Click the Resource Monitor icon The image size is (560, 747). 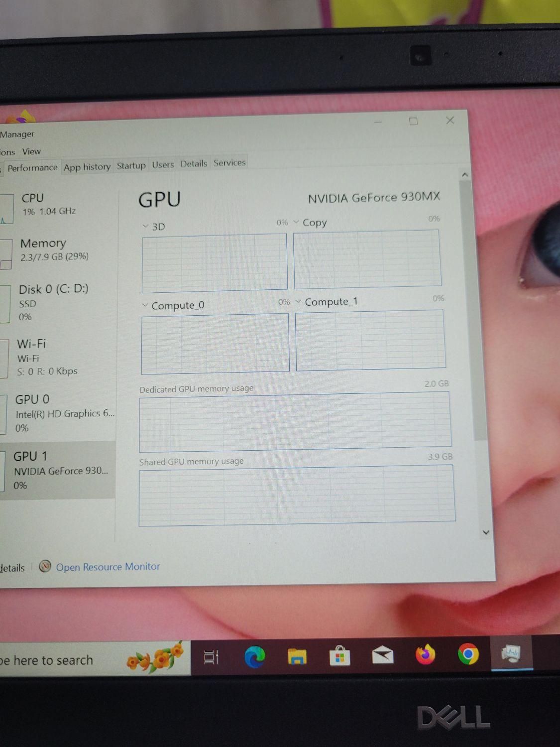pos(45,566)
